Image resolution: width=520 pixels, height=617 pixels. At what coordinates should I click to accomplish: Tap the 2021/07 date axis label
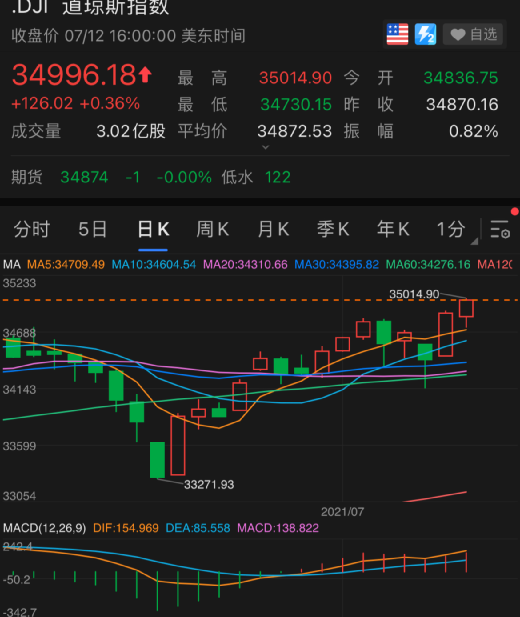coord(342,512)
